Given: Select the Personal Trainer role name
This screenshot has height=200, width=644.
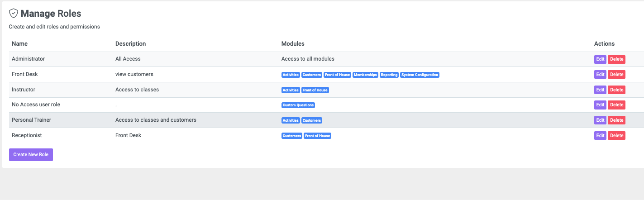Looking at the screenshot, I should click(x=31, y=120).
